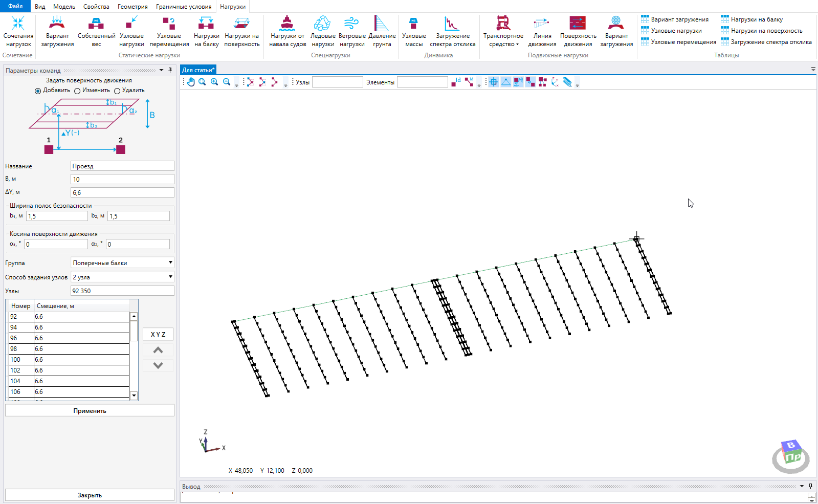
Task: Open Нагрузки от навала судов
Action: (x=288, y=32)
